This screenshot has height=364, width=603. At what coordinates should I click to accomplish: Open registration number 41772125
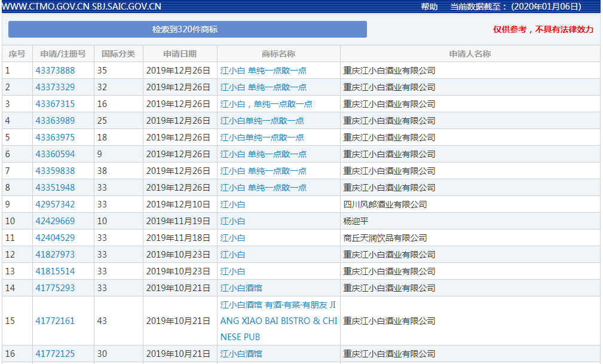(55, 354)
